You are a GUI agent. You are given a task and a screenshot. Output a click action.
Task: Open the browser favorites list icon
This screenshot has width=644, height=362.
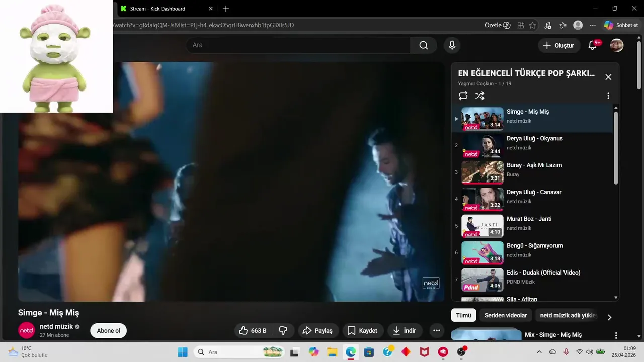point(563,25)
